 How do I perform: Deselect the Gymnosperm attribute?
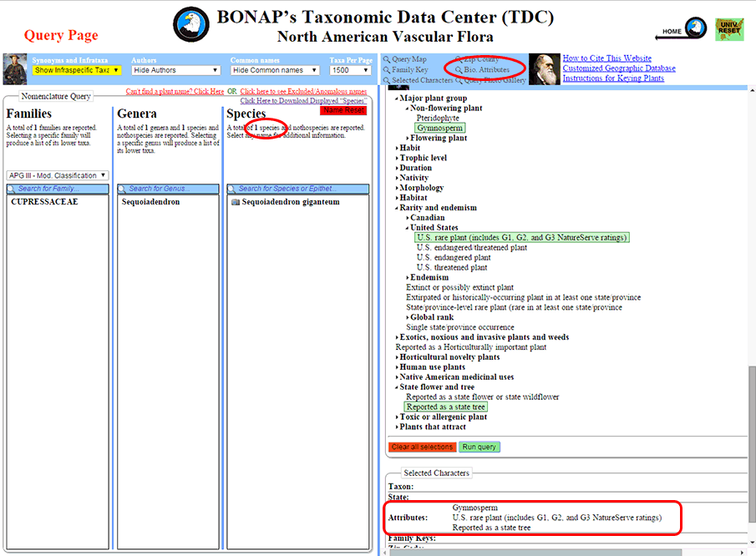[439, 128]
